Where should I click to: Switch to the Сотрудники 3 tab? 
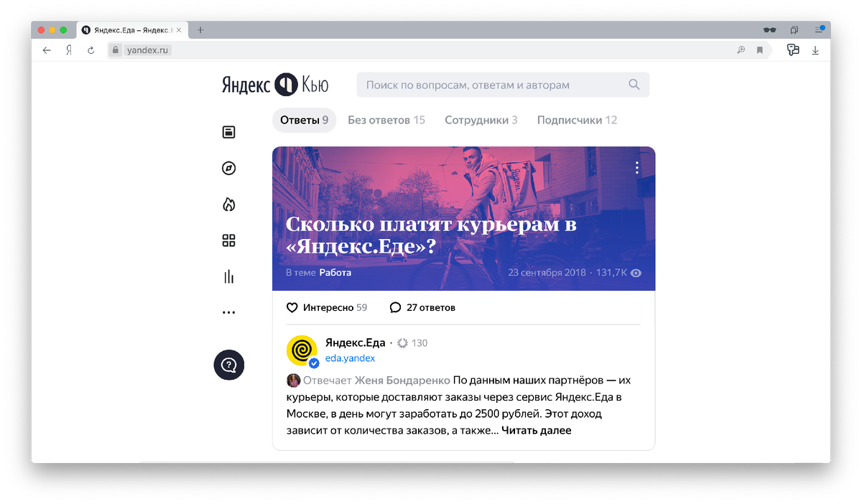tap(481, 120)
